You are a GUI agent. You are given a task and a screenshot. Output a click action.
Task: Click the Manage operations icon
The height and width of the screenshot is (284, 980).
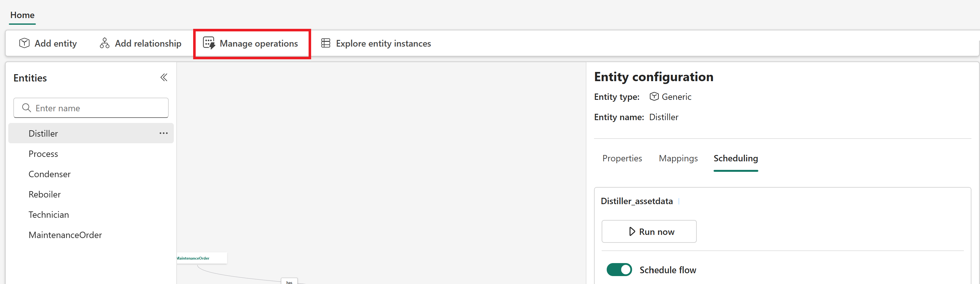(x=209, y=43)
